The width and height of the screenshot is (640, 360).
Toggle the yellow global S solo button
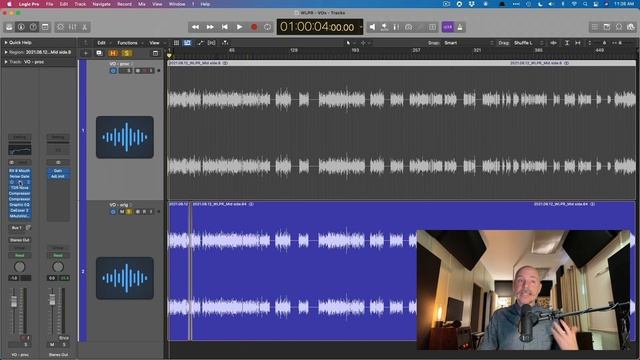click(127, 53)
